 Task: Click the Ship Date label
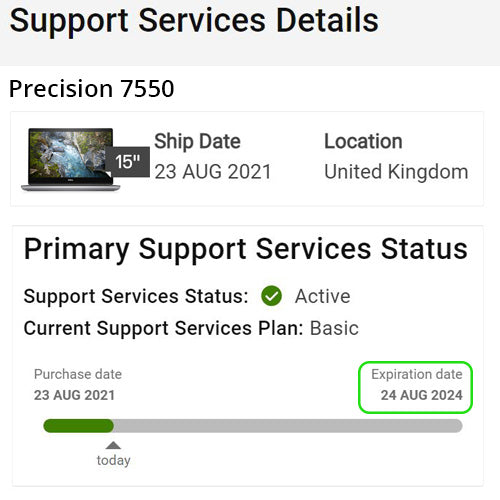click(197, 141)
